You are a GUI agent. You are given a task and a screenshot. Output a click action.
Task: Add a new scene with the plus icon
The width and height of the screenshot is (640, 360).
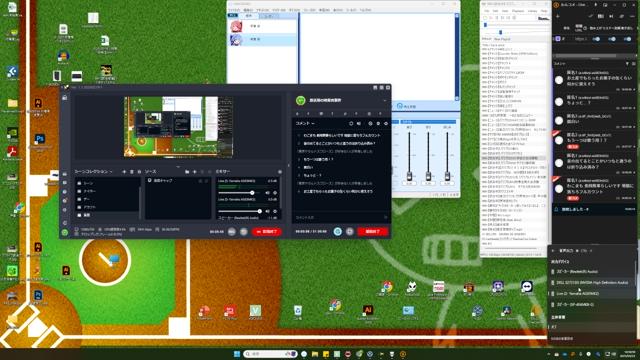(x=124, y=172)
